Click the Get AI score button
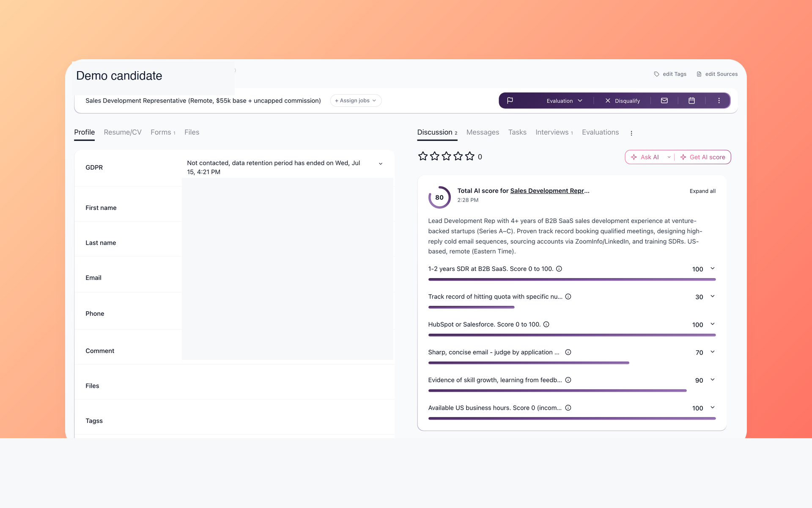The height and width of the screenshot is (508, 812). coord(703,157)
